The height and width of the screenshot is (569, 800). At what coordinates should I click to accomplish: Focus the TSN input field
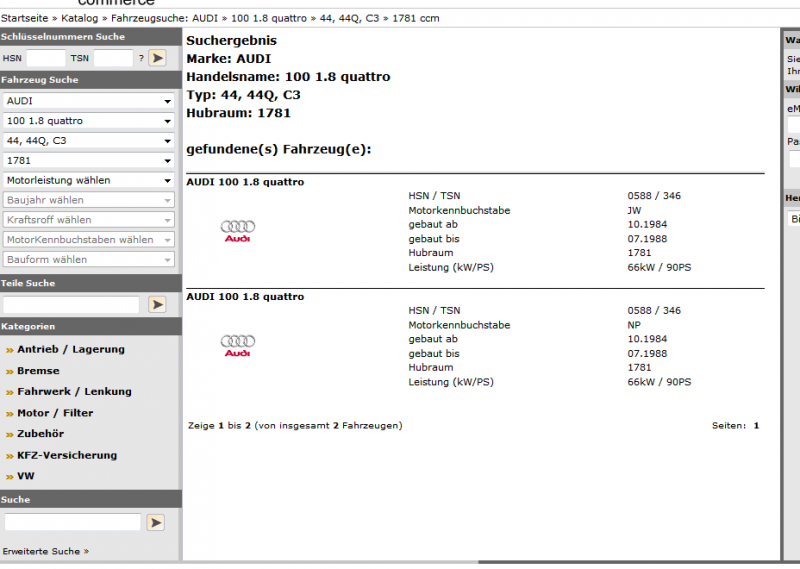pyautogui.click(x=113, y=58)
